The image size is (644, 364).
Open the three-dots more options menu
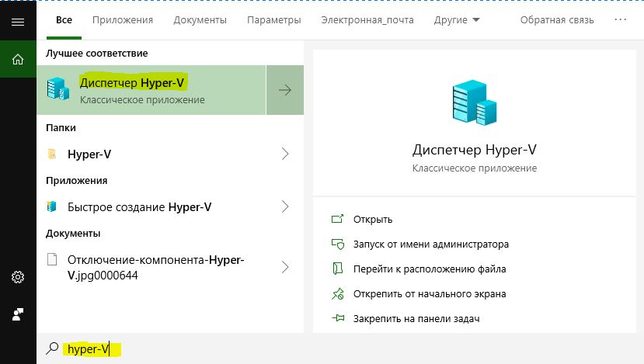620,19
